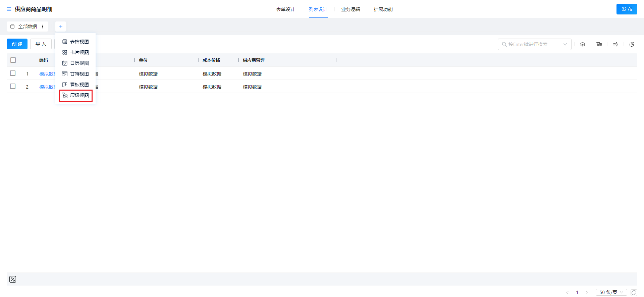Check the checkbox for row 2
644x297 pixels.
tap(13, 86)
